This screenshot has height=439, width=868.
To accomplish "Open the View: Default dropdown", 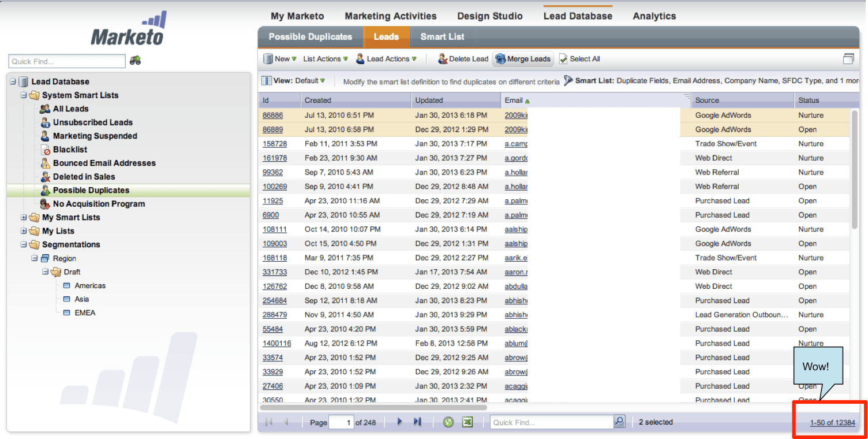I will coord(294,81).
